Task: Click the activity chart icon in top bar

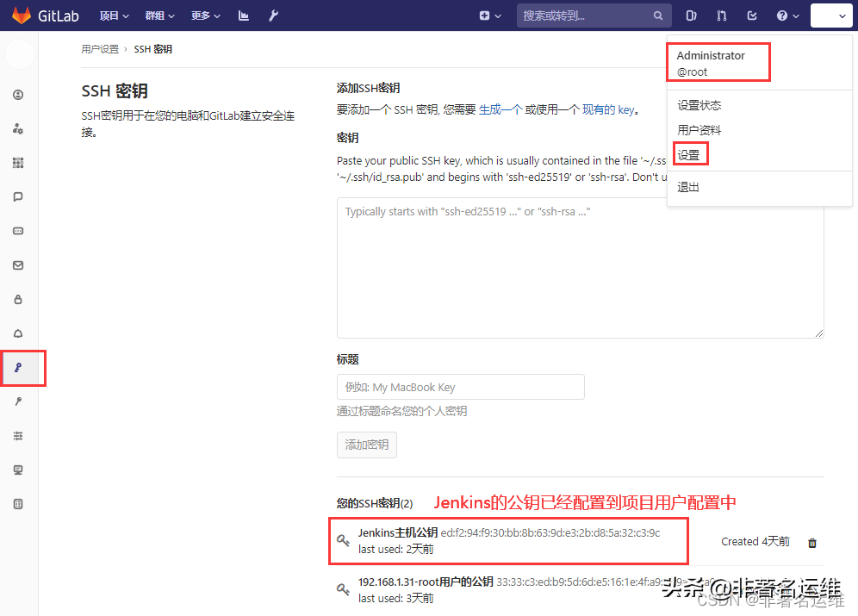Action: (x=244, y=16)
